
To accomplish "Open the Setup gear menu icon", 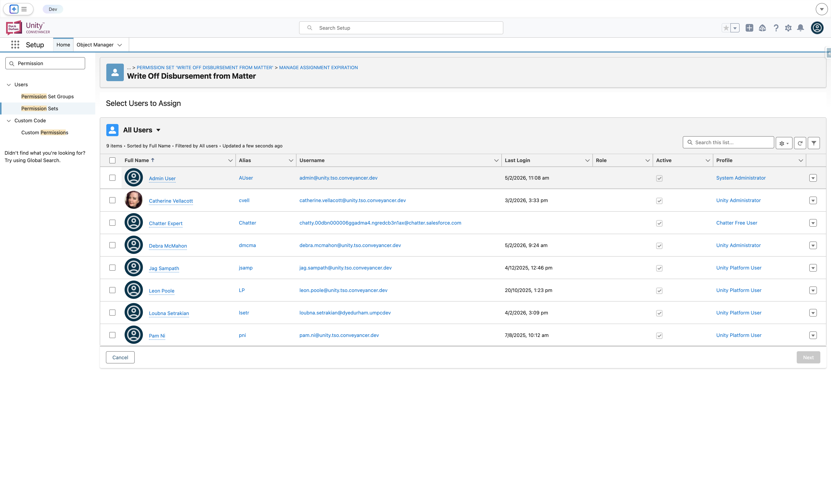I will pos(788,28).
